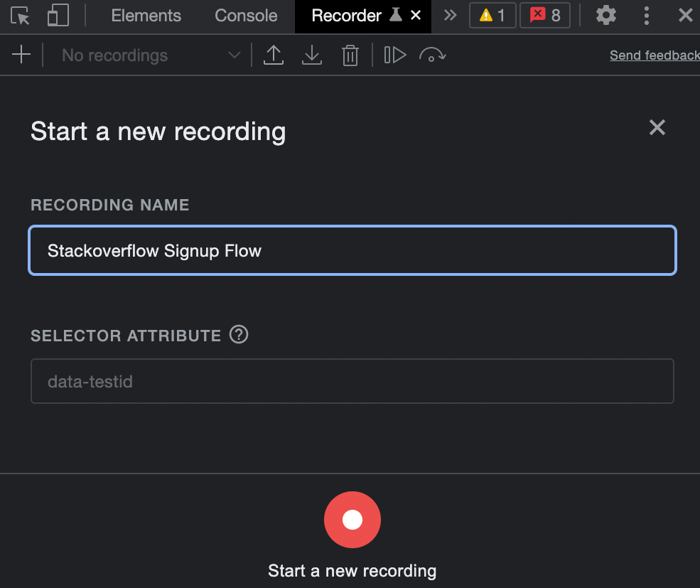This screenshot has width=700, height=588.
Task: Toggle the device toolbar icon
Action: pos(58,16)
